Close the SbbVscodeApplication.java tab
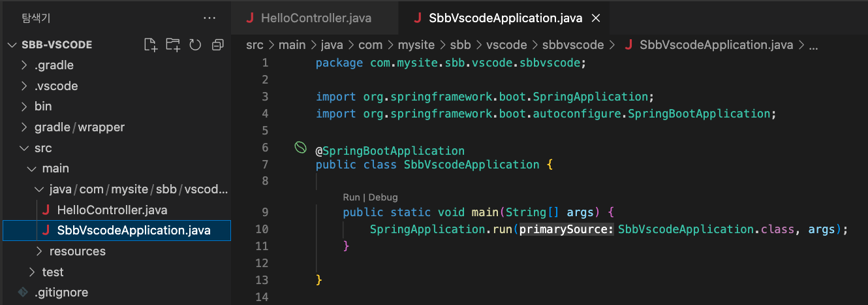This screenshot has width=868, height=305. pos(595,18)
